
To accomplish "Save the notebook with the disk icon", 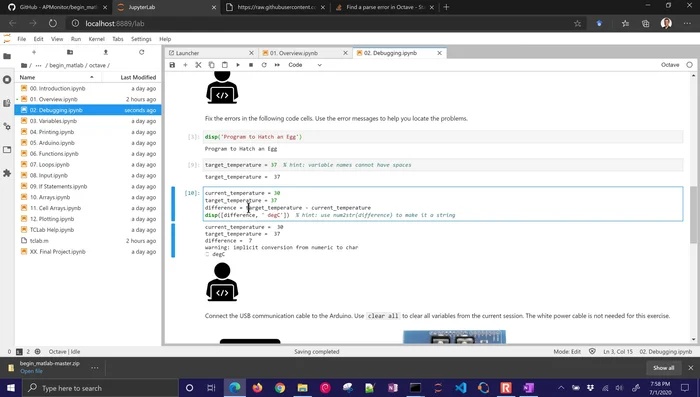I will pyautogui.click(x=172, y=65).
